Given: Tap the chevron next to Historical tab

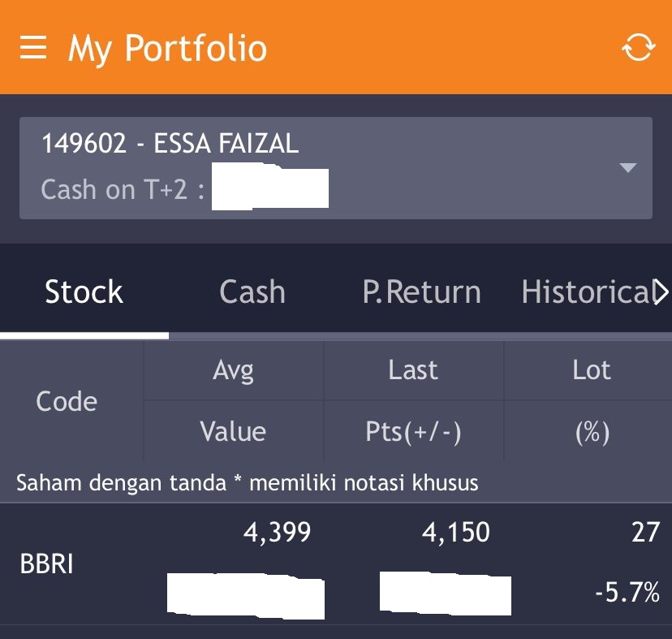Looking at the screenshot, I should [664, 291].
